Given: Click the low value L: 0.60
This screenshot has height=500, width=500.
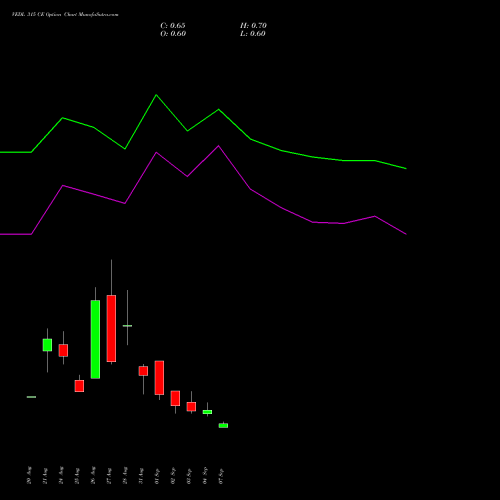Looking at the screenshot, I should click(253, 34).
